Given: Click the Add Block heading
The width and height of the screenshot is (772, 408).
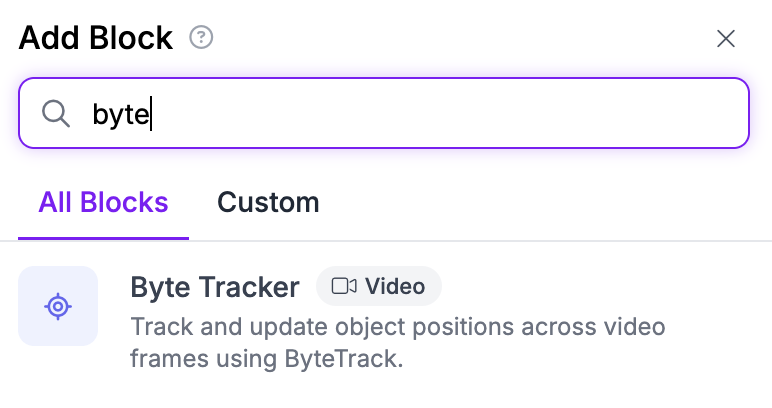Looking at the screenshot, I should 96,38.
